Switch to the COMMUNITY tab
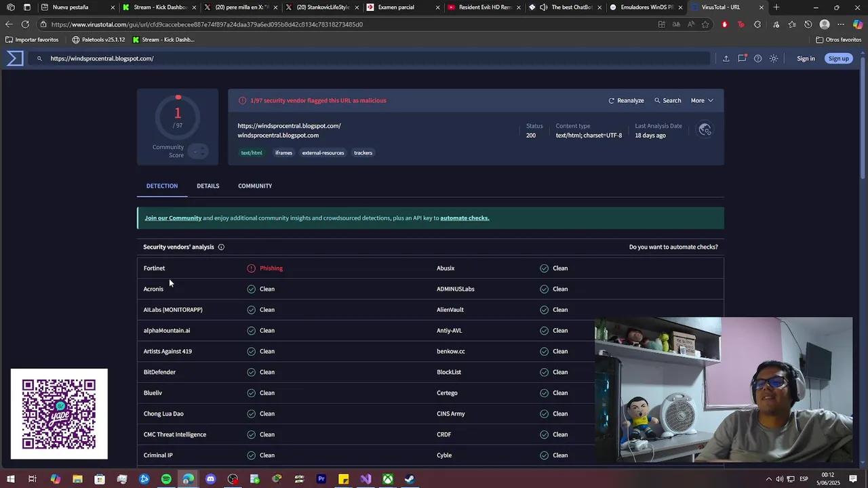This screenshot has height=488, width=868. click(255, 186)
